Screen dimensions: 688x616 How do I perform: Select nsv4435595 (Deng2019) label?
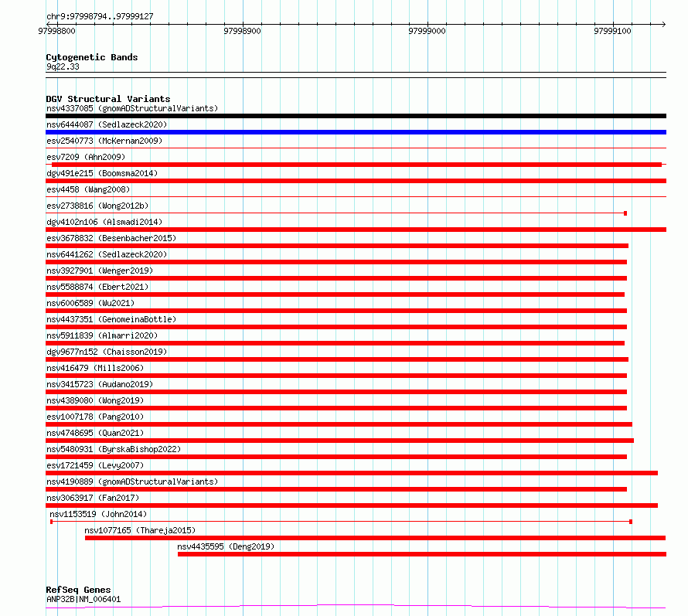point(226,546)
